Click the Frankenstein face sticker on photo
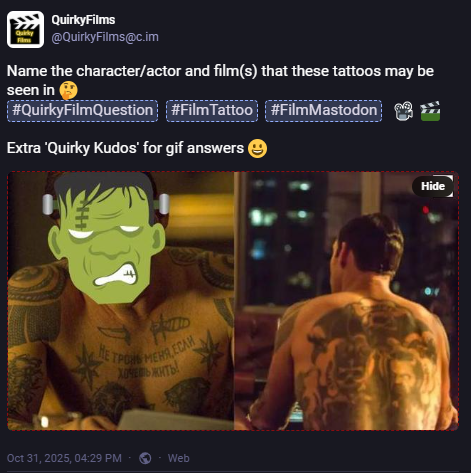 pos(106,237)
